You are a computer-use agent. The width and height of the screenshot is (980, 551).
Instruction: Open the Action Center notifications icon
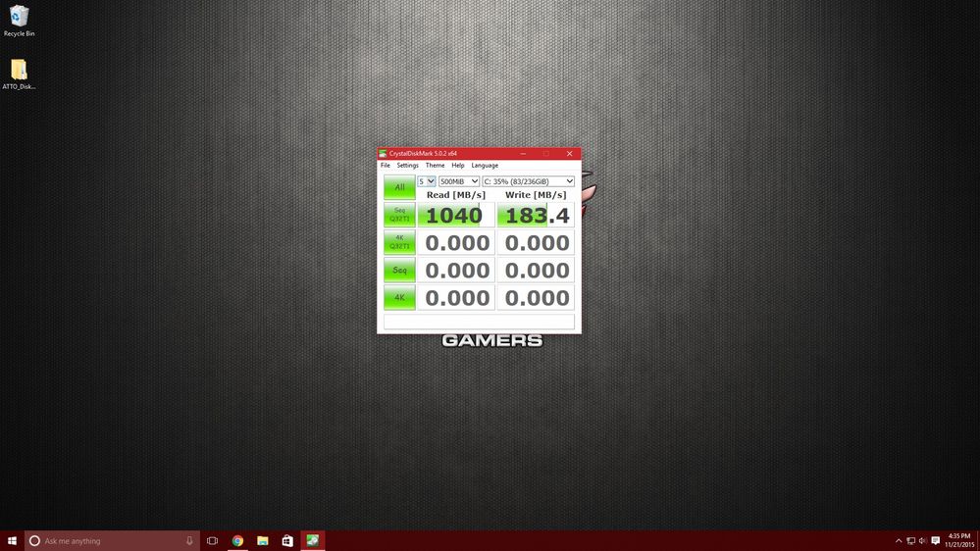point(936,541)
